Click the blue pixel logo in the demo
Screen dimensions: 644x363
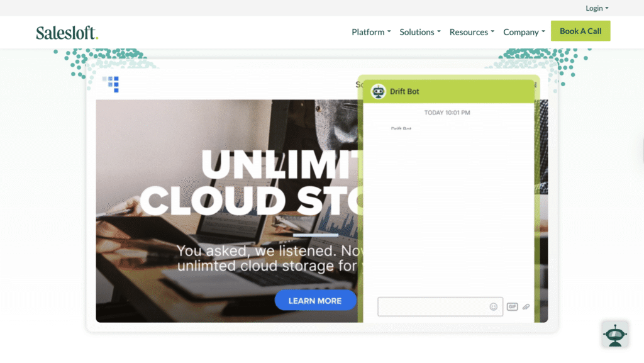pyautogui.click(x=111, y=84)
